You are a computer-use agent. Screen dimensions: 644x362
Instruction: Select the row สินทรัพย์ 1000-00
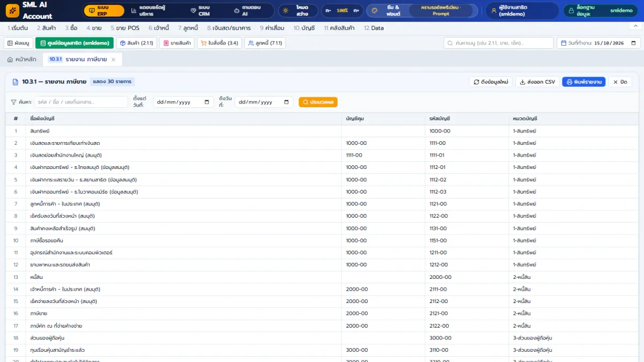(322, 131)
